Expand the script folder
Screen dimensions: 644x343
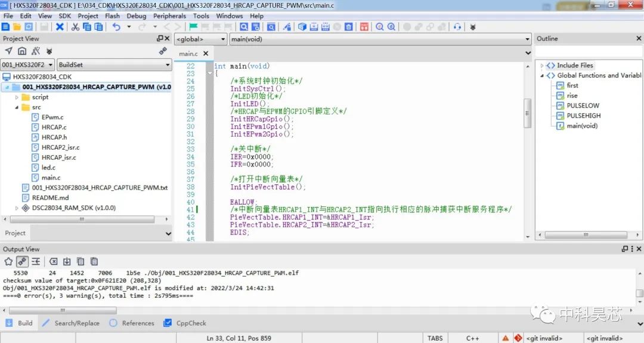[x=17, y=97]
